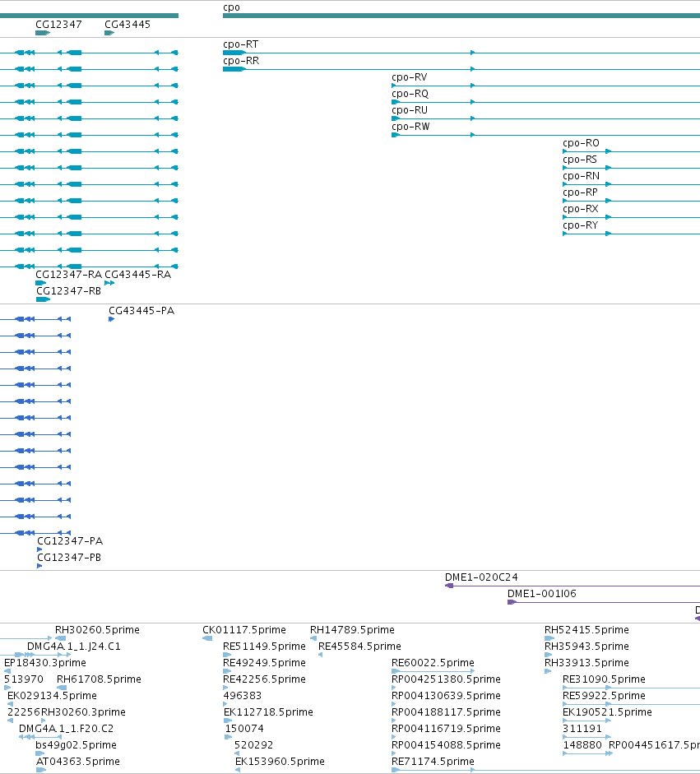The image size is (700, 774).
Task: Select the CG12347-PB protein label
Action: (x=69, y=558)
